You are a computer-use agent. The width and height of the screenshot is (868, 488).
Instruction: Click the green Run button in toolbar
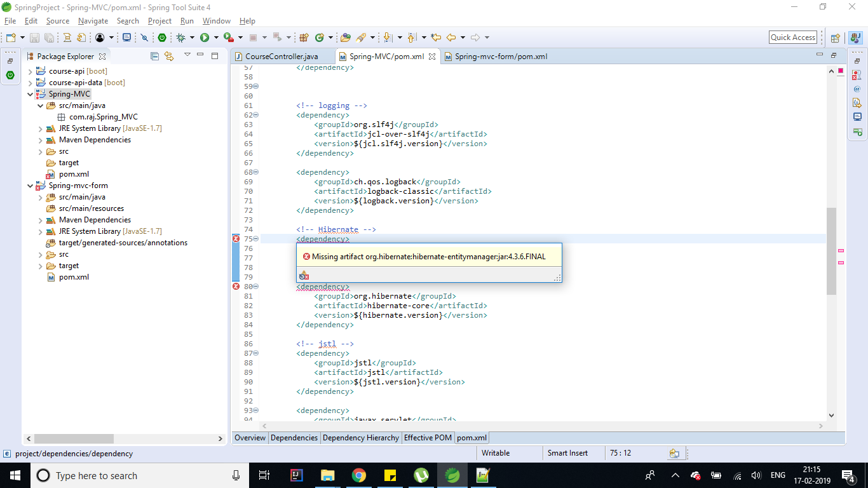205,38
